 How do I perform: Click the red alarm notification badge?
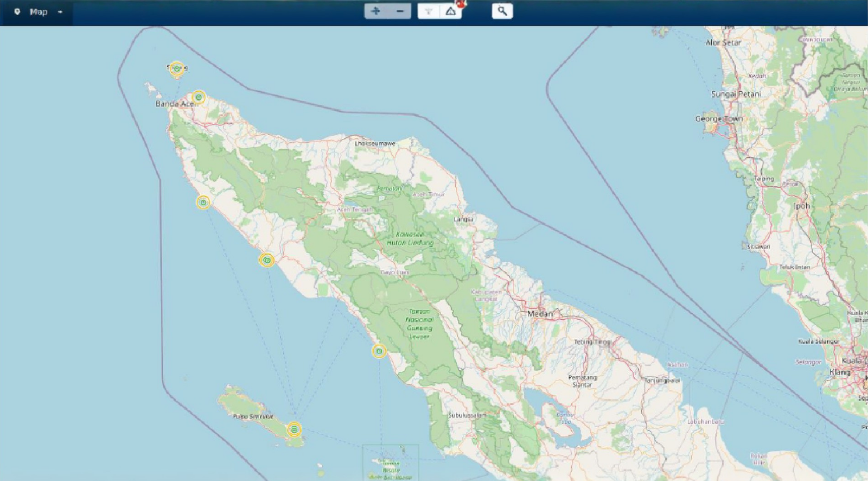pos(461,3)
